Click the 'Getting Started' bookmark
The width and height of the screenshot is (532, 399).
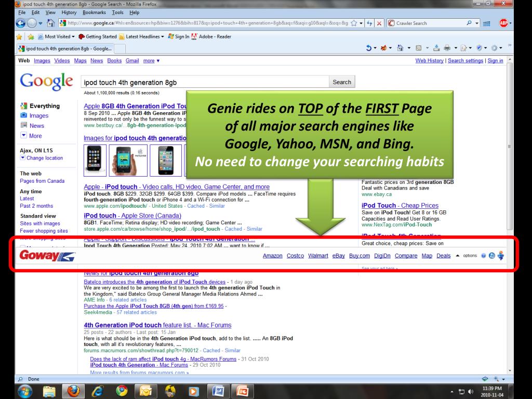coord(98,37)
